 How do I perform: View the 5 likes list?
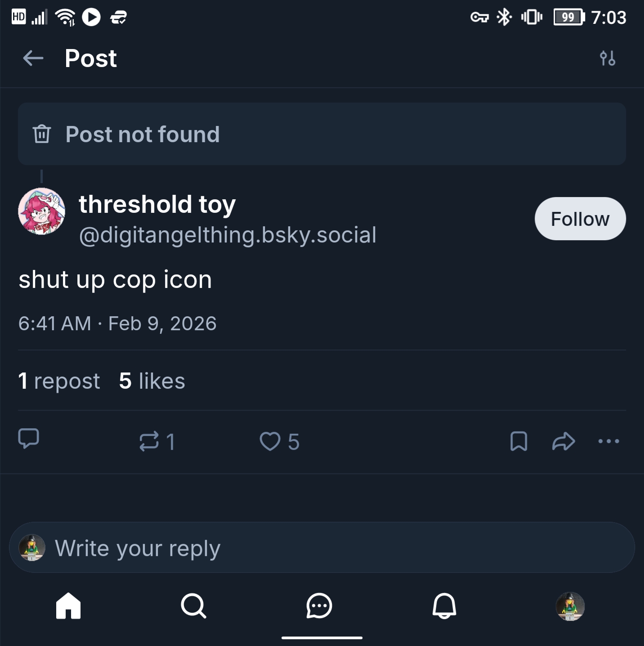(152, 381)
